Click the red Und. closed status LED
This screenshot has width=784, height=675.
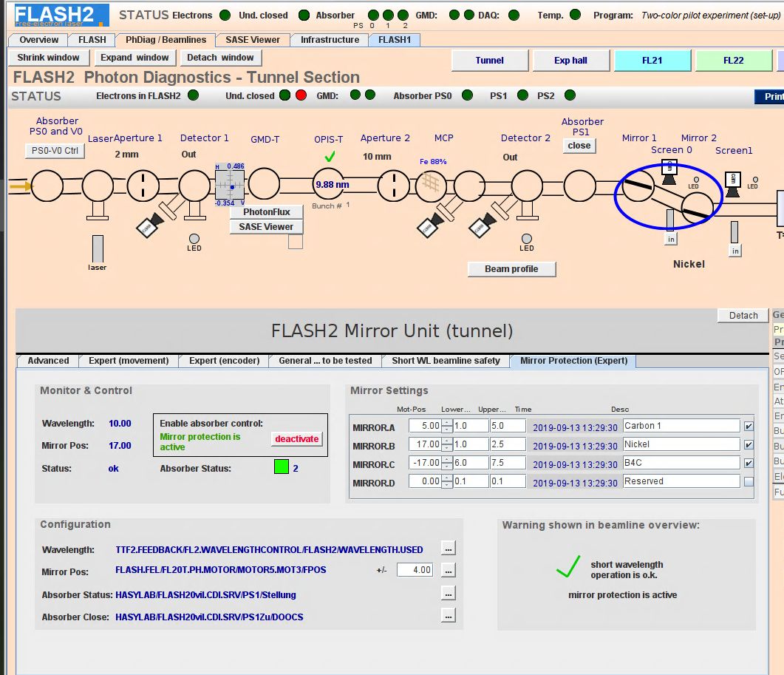point(301,95)
